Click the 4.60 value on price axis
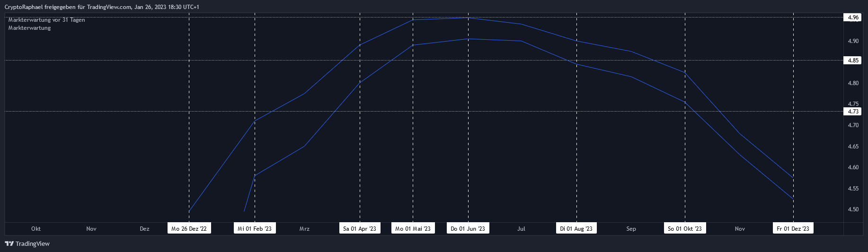Image resolution: width=868 pixels, height=252 pixels. pyautogui.click(x=853, y=167)
